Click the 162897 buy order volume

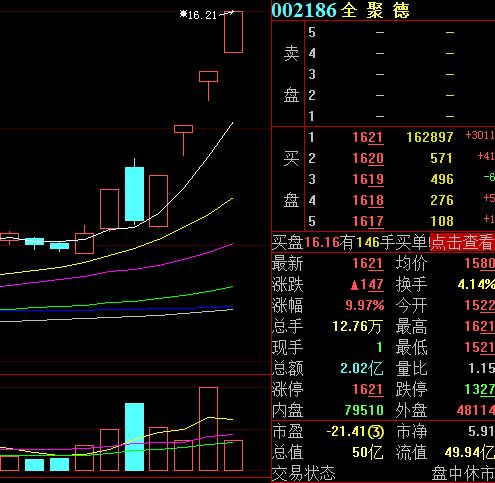coord(430,137)
